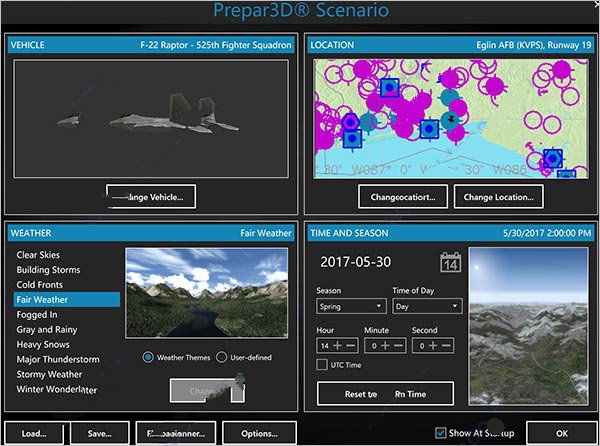
Task: Open the Time of Day dropdown
Action: point(427,306)
